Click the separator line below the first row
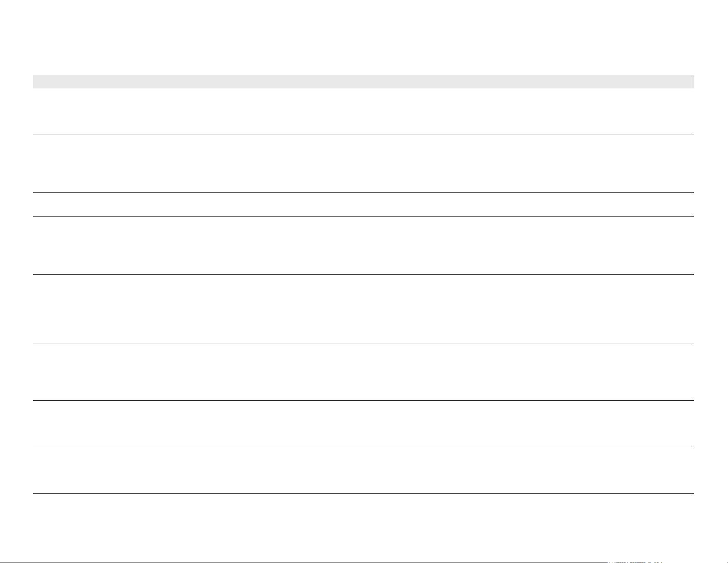The height and width of the screenshot is (563, 728). [363, 135]
